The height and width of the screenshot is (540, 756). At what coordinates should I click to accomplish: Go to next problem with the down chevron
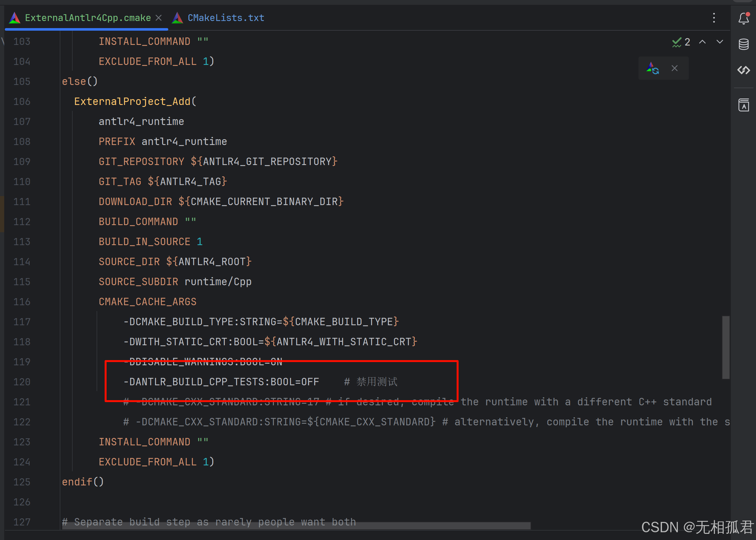point(720,42)
